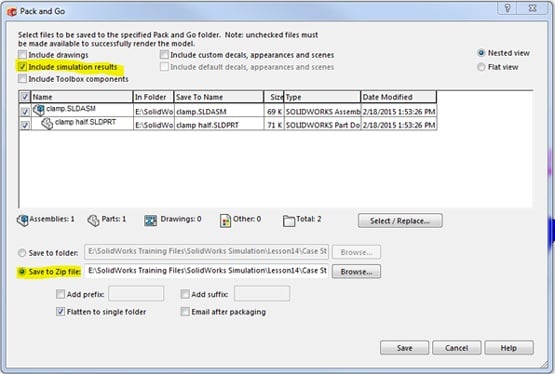
Task: Click the clamp.SLDASM Date Modified cell
Action: coord(399,111)
